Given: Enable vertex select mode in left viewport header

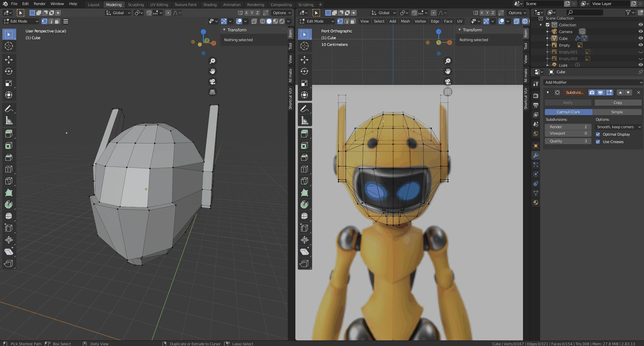Looking at the screenshot, I should [45, 21].
